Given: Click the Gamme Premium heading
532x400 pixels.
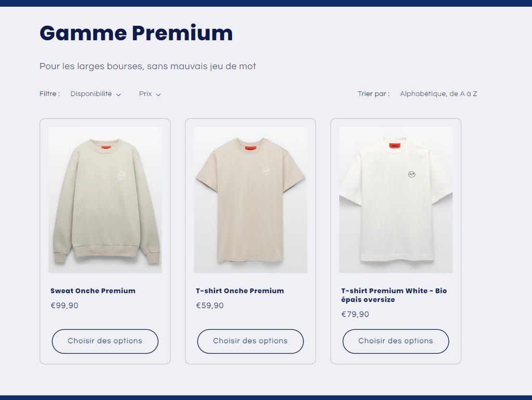Looking at the screenshot, I should tap(136, 33).
